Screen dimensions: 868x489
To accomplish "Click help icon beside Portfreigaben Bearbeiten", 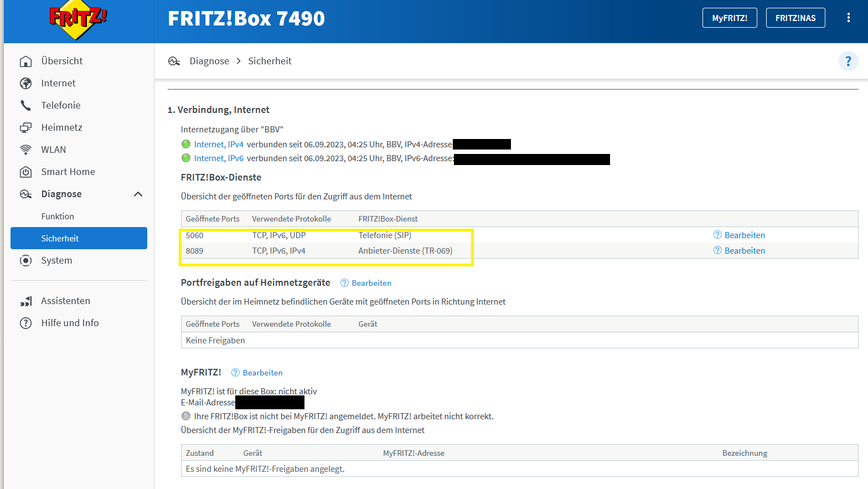I will point(344,283).
